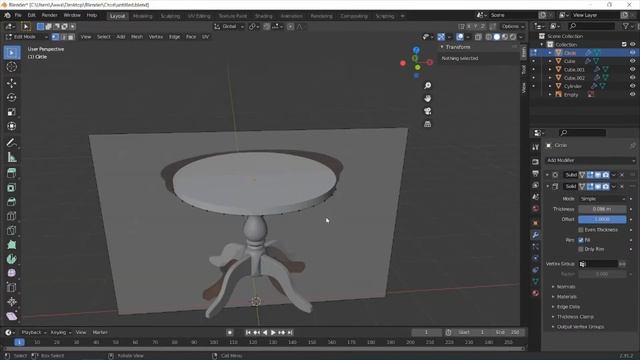Enable Only Rim checkbox
This screenshot has height=360, width=640.
click(581, 249)
